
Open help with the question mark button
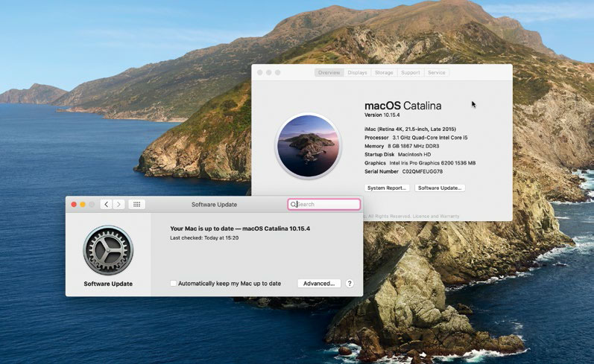[x=350, y=284]
